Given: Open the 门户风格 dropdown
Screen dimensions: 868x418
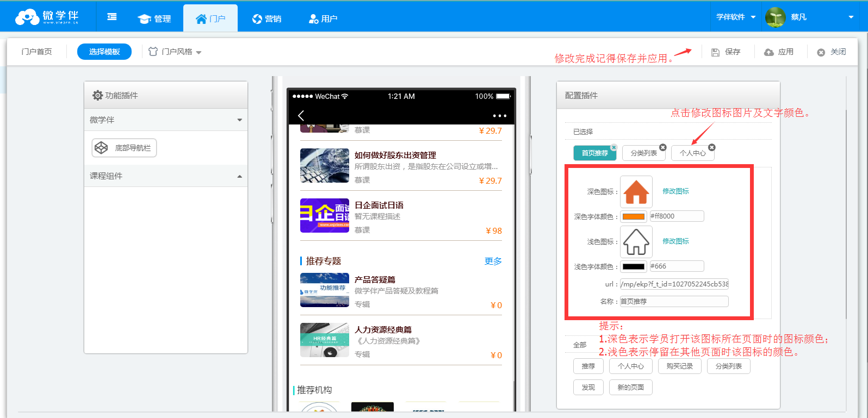Looking at the screenshot, I should point(175,52).
